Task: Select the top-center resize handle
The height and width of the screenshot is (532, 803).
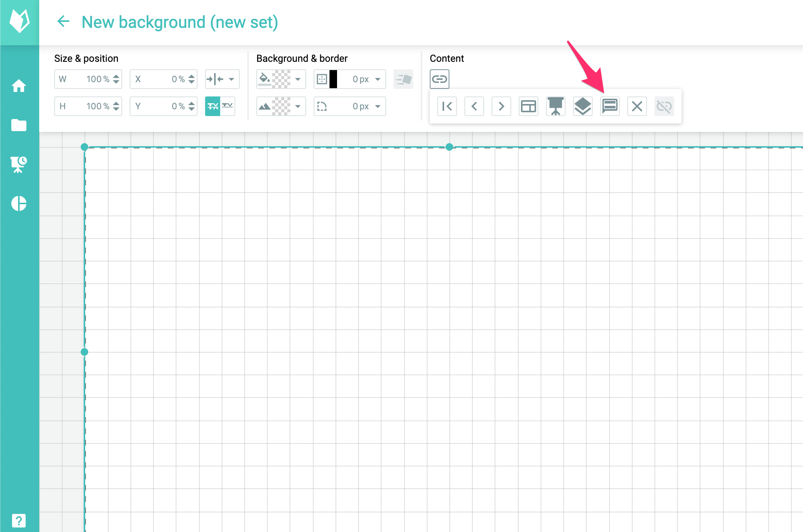Action: [449, 147]
